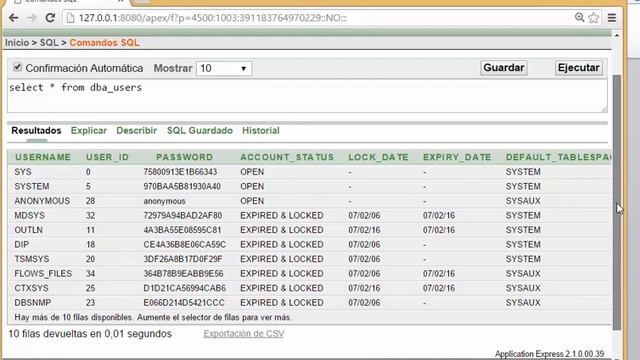Click the SYSTEM username cell
Screen dimensions: 640x360
click(32, 187)
